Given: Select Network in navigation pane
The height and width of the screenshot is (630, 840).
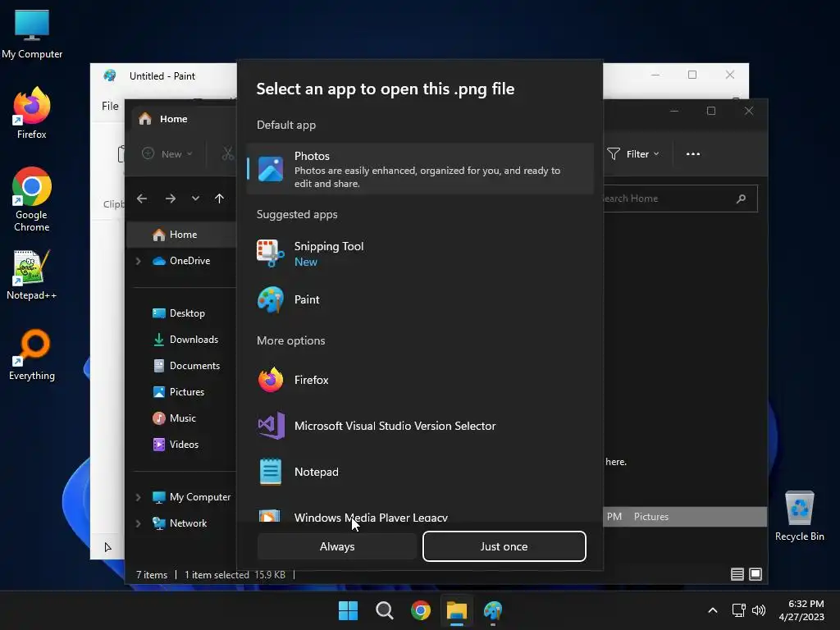Looking at the screenshot, I should (x=180, y=523).
